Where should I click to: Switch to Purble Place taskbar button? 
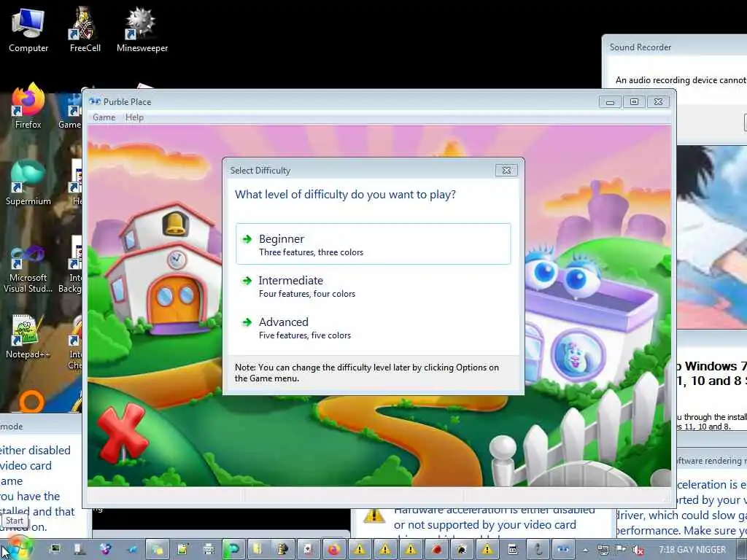coord(563,550)
